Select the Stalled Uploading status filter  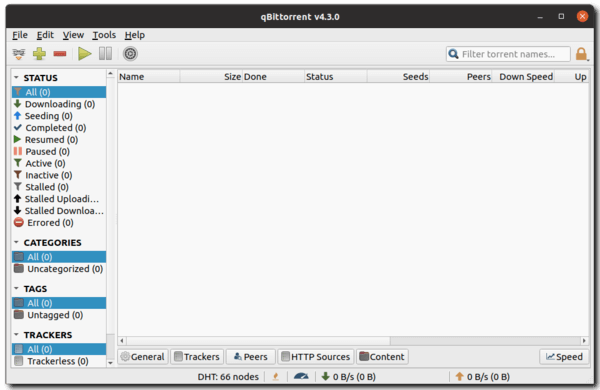coord(59,199)
